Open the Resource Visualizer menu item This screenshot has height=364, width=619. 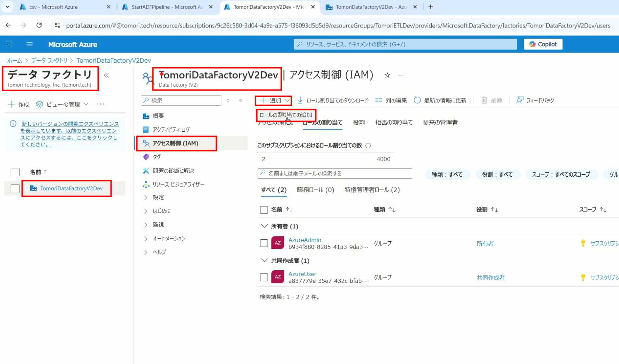178,184
